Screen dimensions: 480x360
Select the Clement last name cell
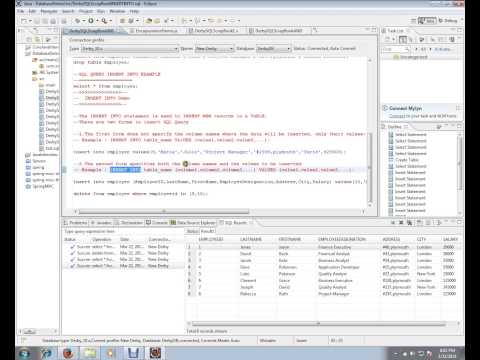coord(248,281)
